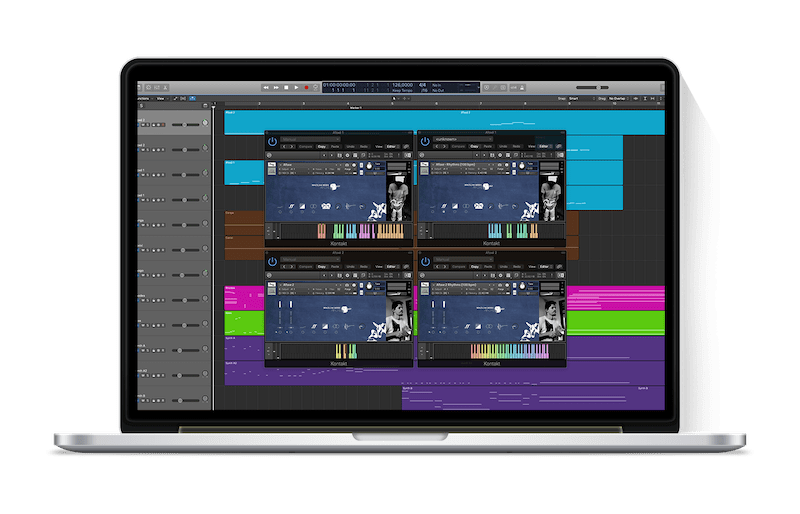The image size is (800, 514).
Task: Toggle the blue Catch Playhead button
Action: (192, 98)
